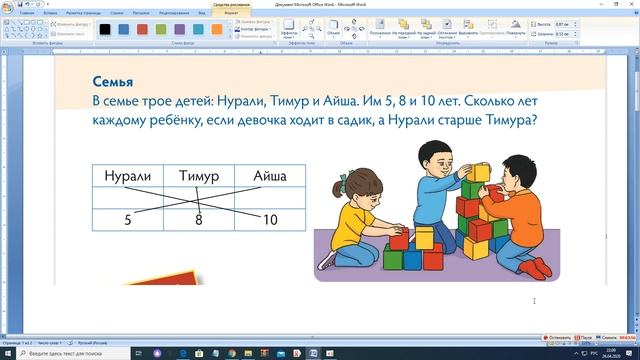Expand the shapes gallery list

coord(46,36)
